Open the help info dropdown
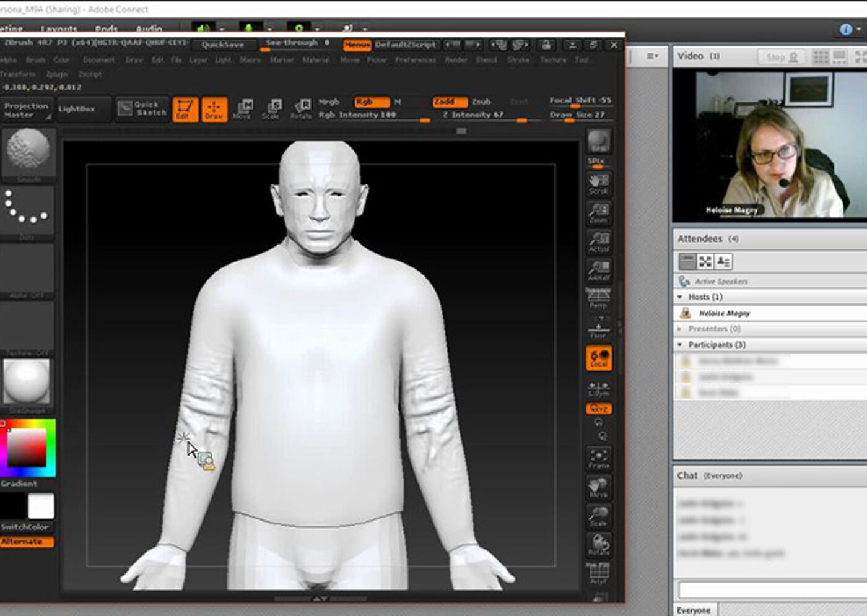This screenshot has height=616, width=867. point(851,29)
